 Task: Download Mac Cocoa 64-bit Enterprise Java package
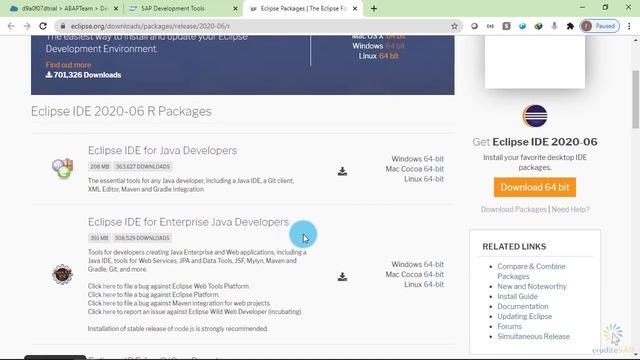pos(433,274)
